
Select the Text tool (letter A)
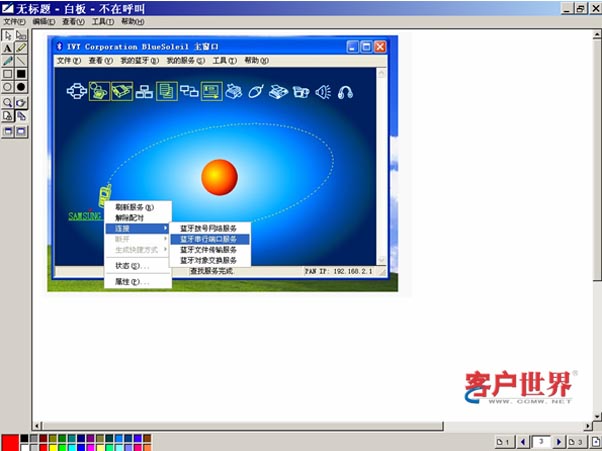point(7,47)
